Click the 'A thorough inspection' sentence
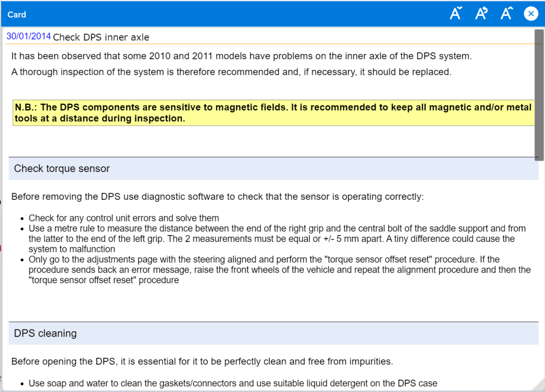The width and height of the screenshot is (545, 392). click(x=231, y=72)
